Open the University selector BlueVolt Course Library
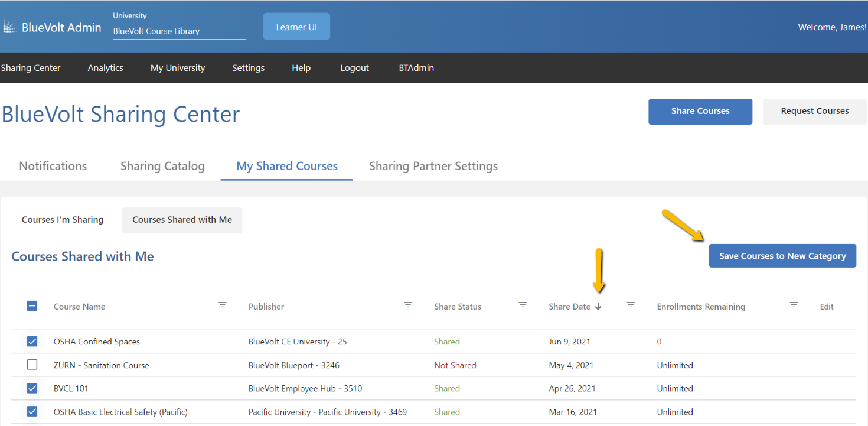868x426 pixels. (180, 31)
